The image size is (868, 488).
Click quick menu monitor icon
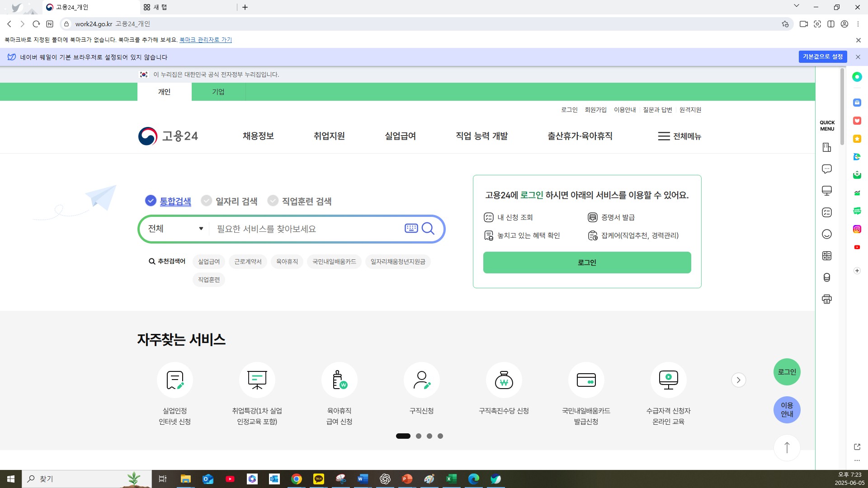[x=827, y=191]
